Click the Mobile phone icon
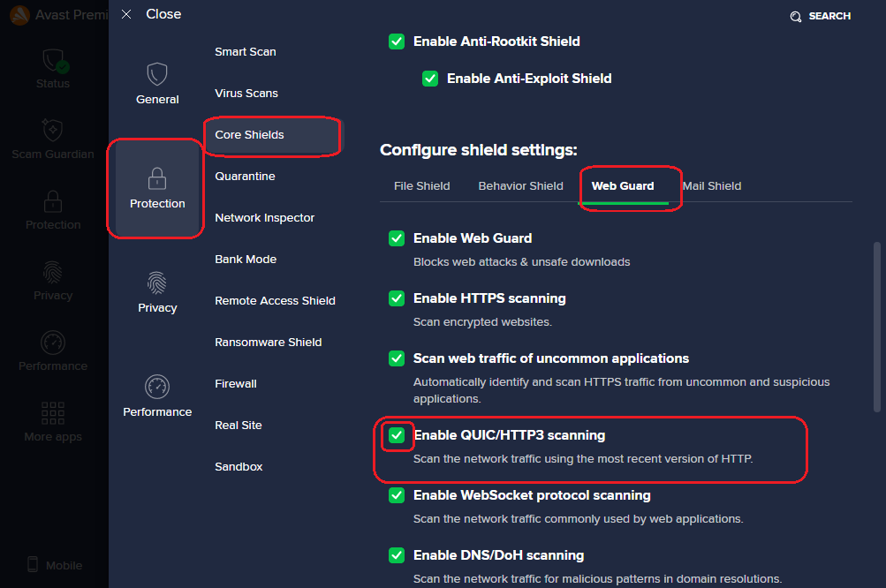Image resolution: width=886 pixels, height=588 pixels. (x=33, y=565)
